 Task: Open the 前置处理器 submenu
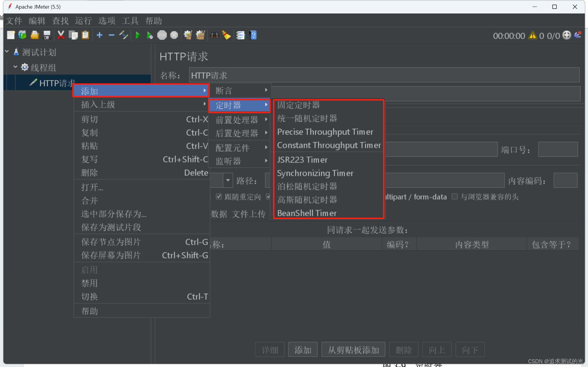pyautogui.click(x=240, y=120)
